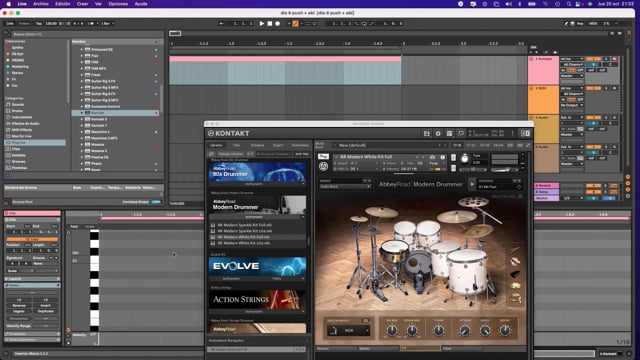Toggle track activator of A Reverb return
Viewport: 640px width, 360px height.
pos(593,186)
